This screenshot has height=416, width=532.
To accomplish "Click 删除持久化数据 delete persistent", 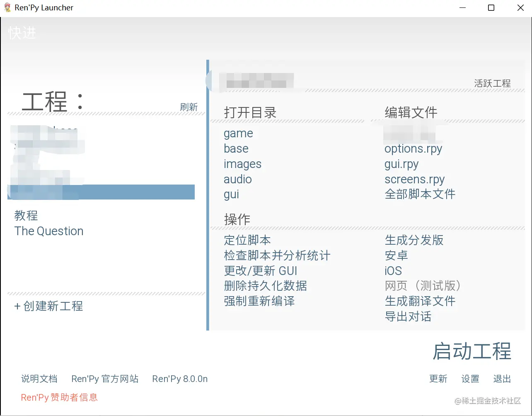I will pos(265,286).
